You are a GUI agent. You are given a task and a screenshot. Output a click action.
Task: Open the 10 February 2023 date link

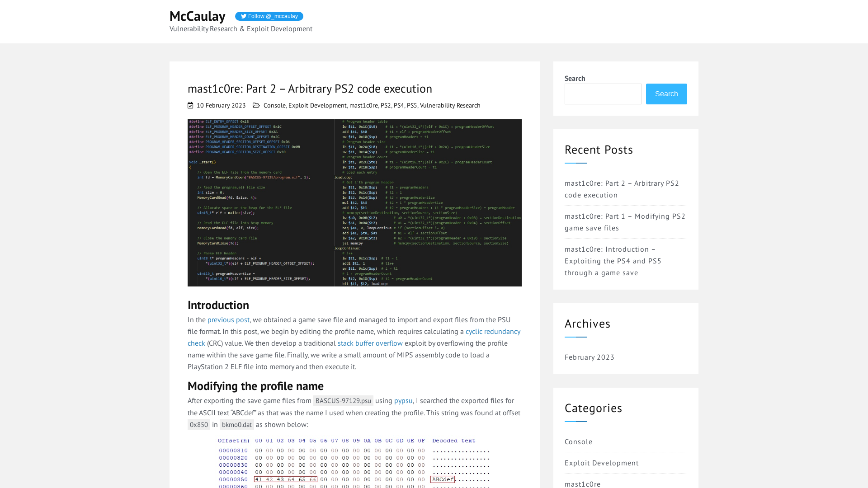[x=221, y=105]
